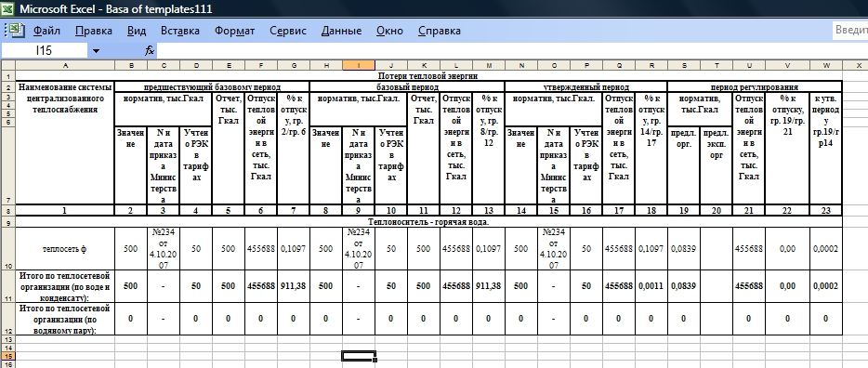Click the help question box at right
The image size is (868, 368).
click(x=850, y=31)
